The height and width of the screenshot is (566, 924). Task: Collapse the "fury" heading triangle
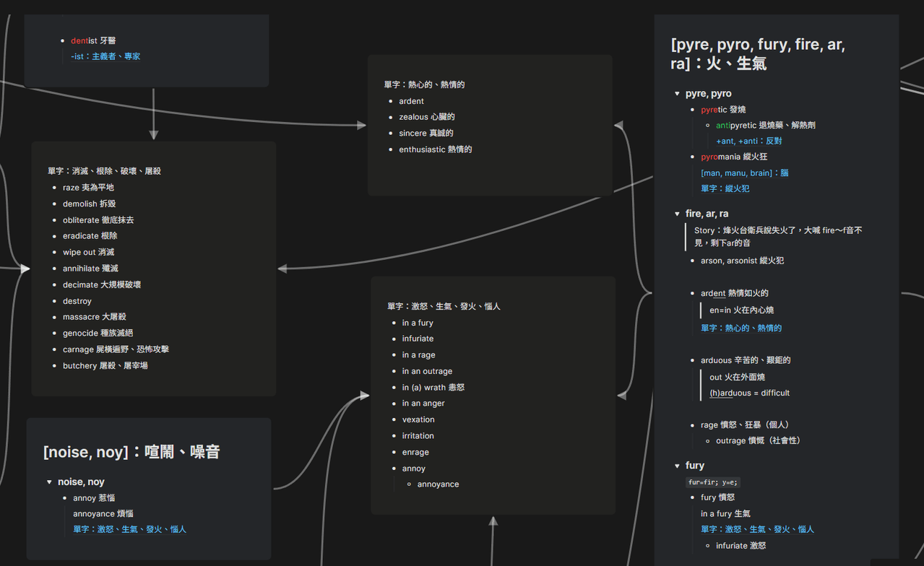pos(677,466)
